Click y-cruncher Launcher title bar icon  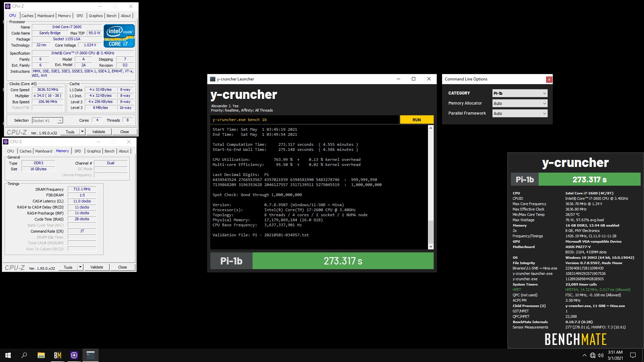pos(212,79)
